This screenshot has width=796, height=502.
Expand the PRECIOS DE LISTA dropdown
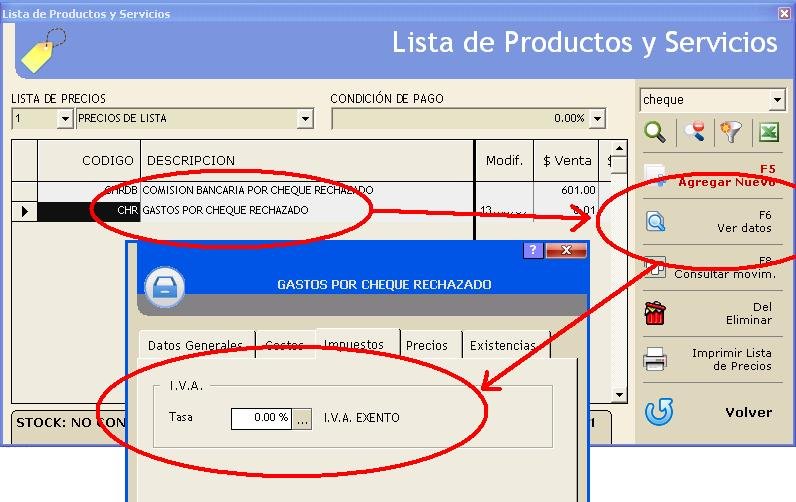[305, 119]
